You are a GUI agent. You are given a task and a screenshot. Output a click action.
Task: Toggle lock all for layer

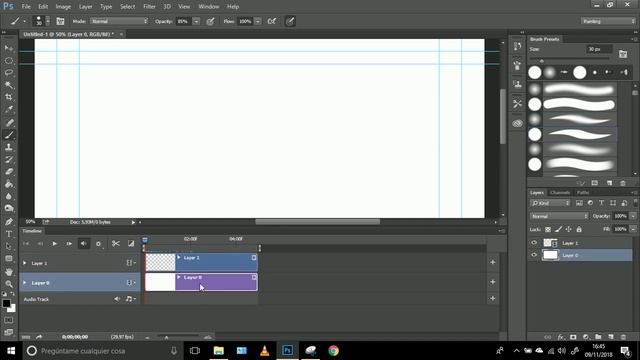pyautogui.click(x=579, y=229)
